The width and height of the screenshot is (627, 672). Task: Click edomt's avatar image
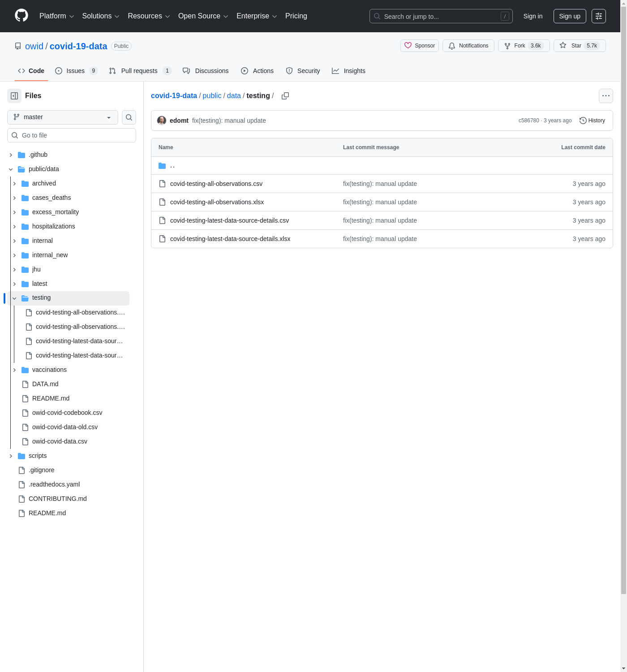click(x=162, y=121)
